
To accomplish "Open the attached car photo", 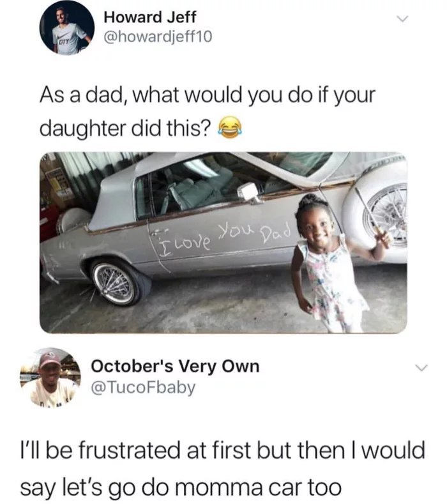I will [x=223, y=242].
